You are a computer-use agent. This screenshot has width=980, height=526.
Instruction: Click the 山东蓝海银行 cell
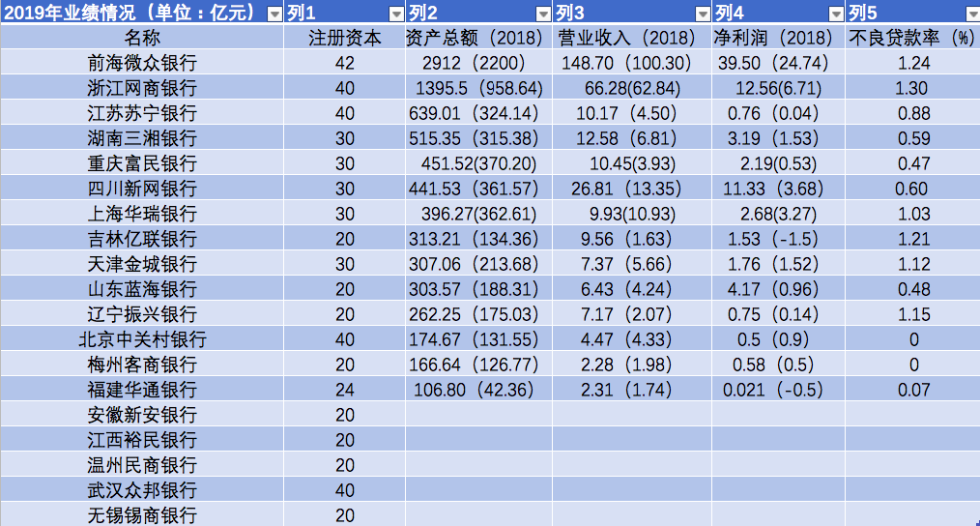[x=142, y=289]
